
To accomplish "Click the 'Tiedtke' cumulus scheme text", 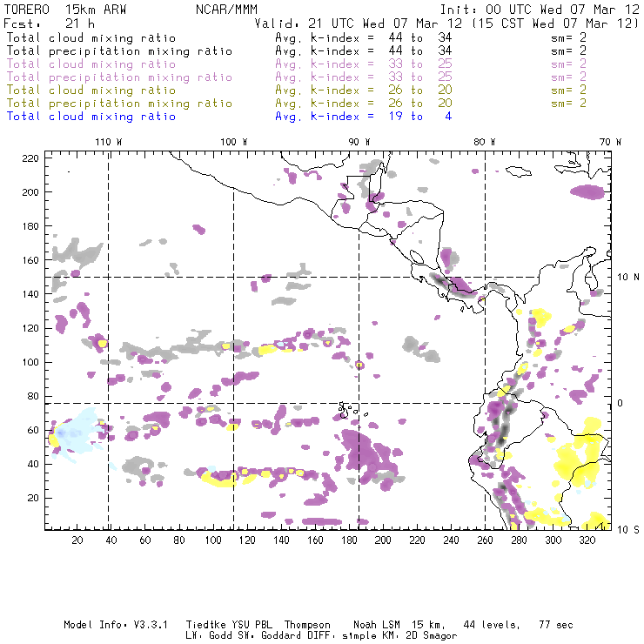I will tap(206, 625).
